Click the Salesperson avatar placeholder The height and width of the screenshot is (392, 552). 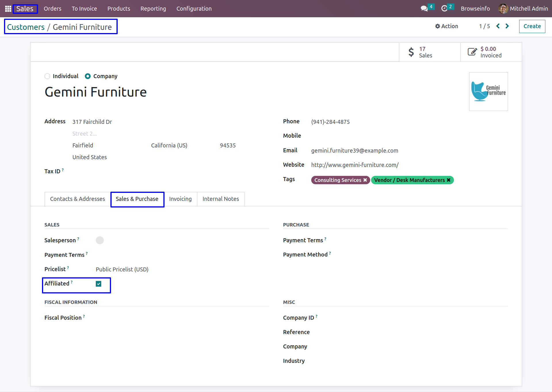(x=100, y=240)
